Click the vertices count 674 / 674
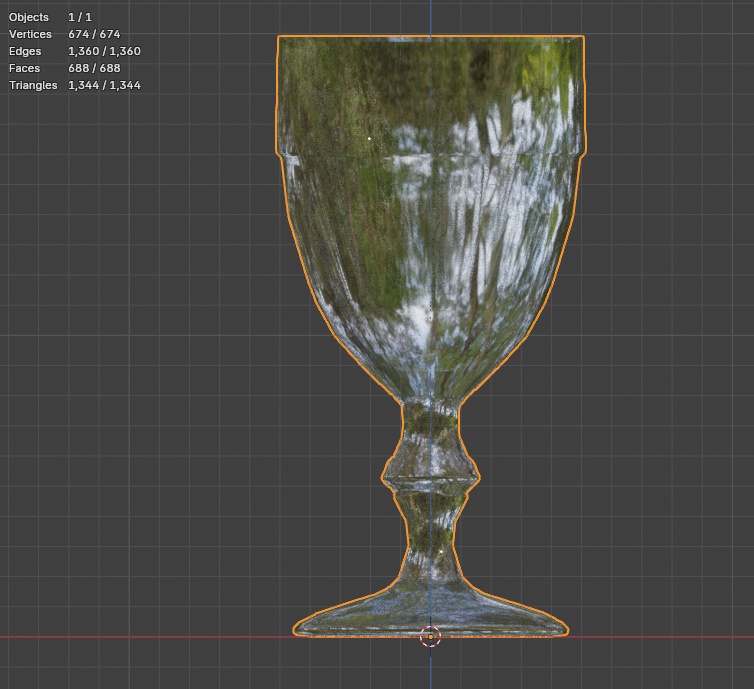The width and height of the screenshot is (754, 689). point(94,34)
